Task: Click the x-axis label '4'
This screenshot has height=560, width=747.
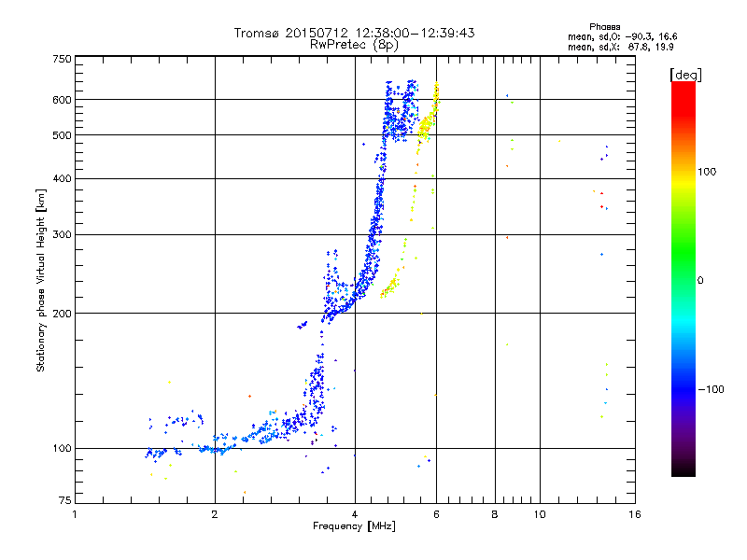Action: 355,514
